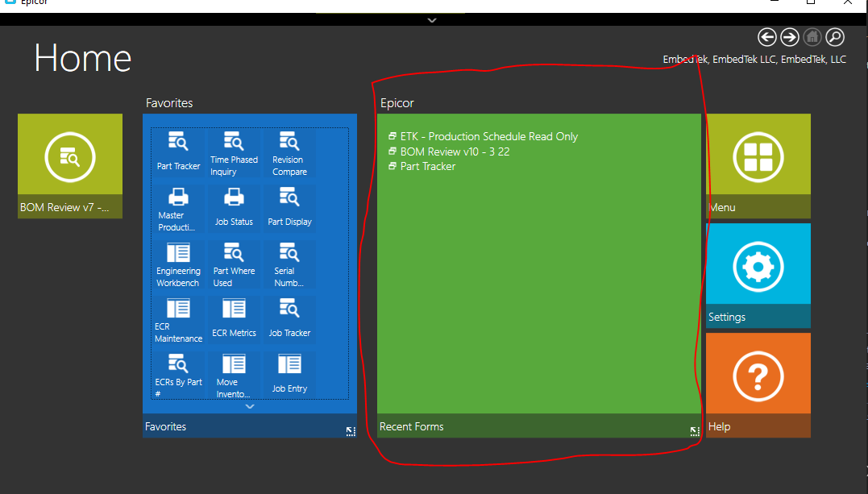Expand the Recent Forms tile corner icon
The image size is (868, 494).
pos(695,431)
